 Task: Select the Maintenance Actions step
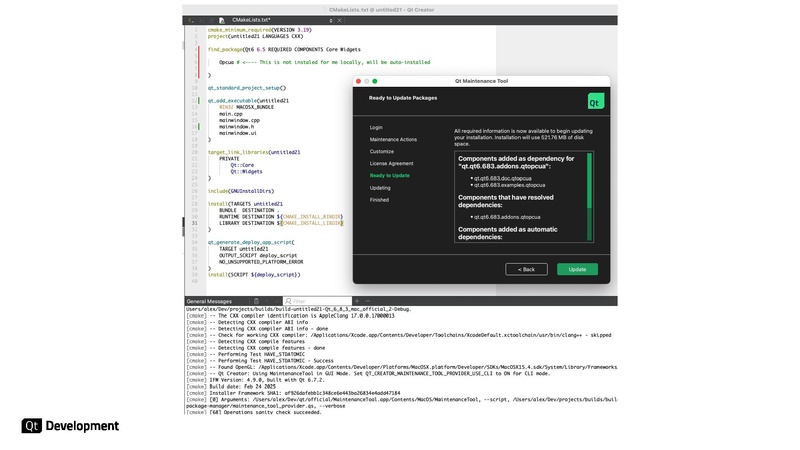tap(393, 139)
